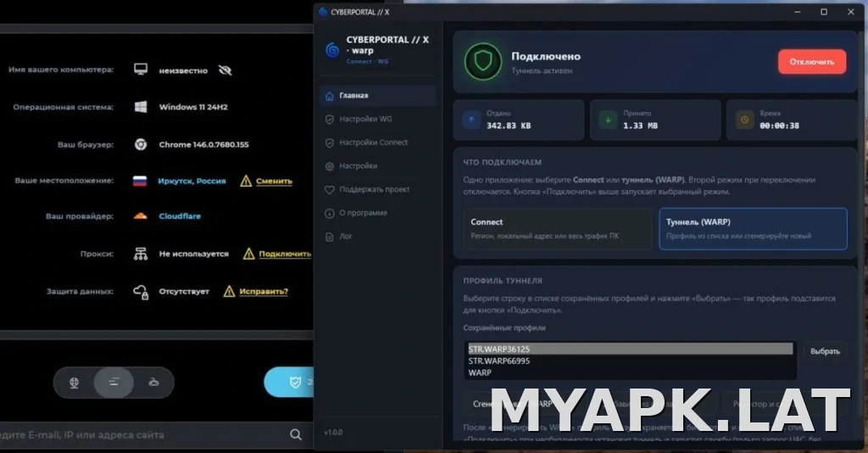Click the Исправить? data protection link

point(264,291)
